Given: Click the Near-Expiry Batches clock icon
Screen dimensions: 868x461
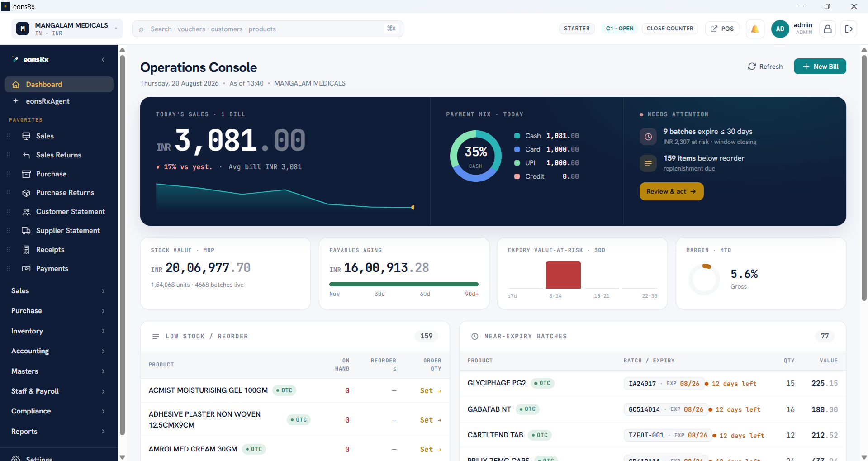Looking at the screenshot, I should (x=475, y=337).
